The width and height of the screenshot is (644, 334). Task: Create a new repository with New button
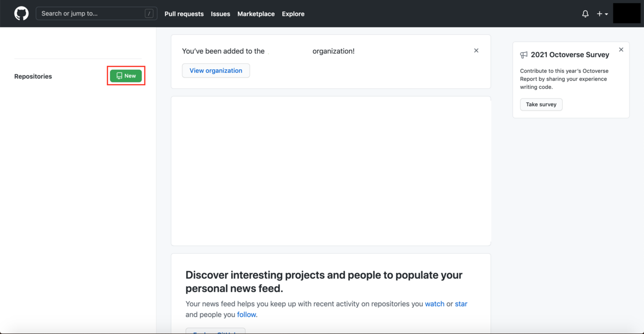[x=126, y=76]
